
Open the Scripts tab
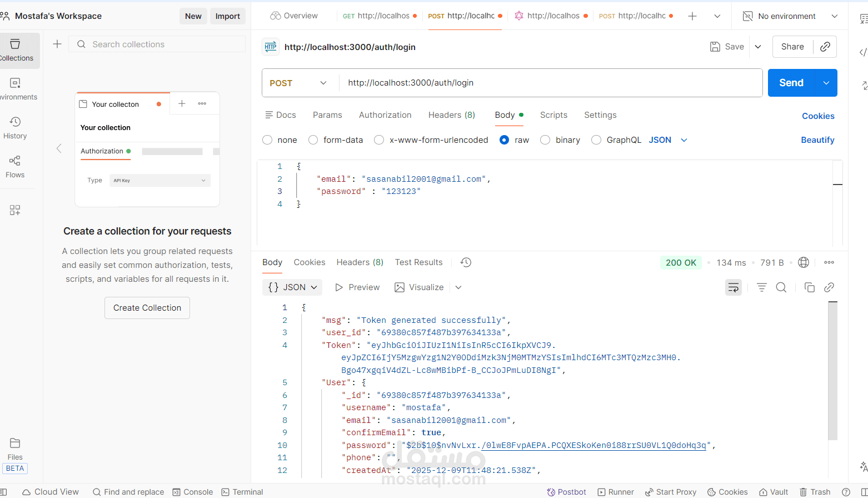(553, 115)
